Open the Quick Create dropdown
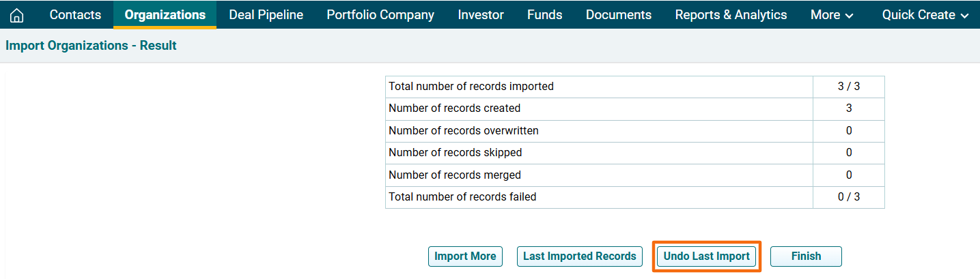Image resolution: width=980 pixels, height=279 pixels. tap(925, 15)
